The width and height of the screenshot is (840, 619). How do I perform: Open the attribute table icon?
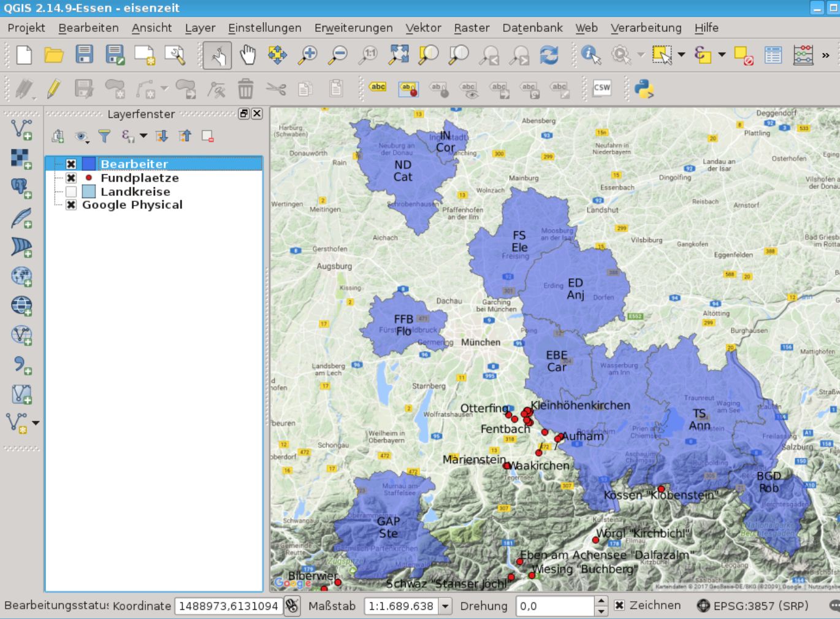[773, 55]
